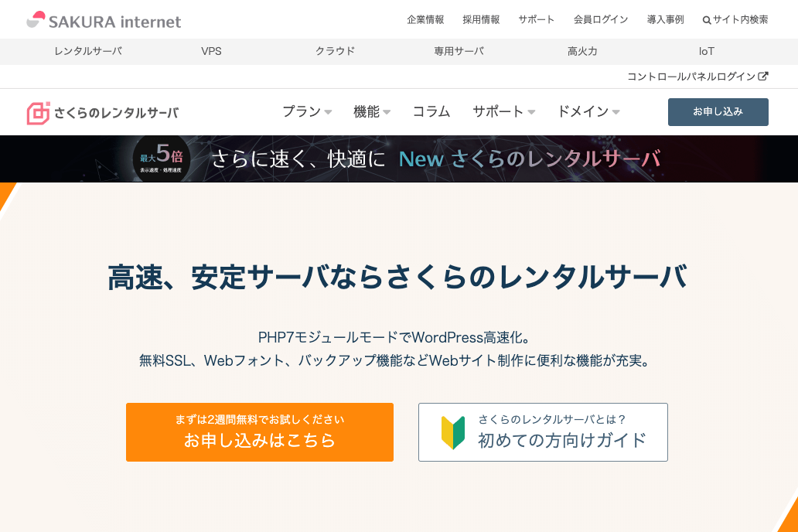Switch to the クラウド service tab

click(x=335, y=52)
